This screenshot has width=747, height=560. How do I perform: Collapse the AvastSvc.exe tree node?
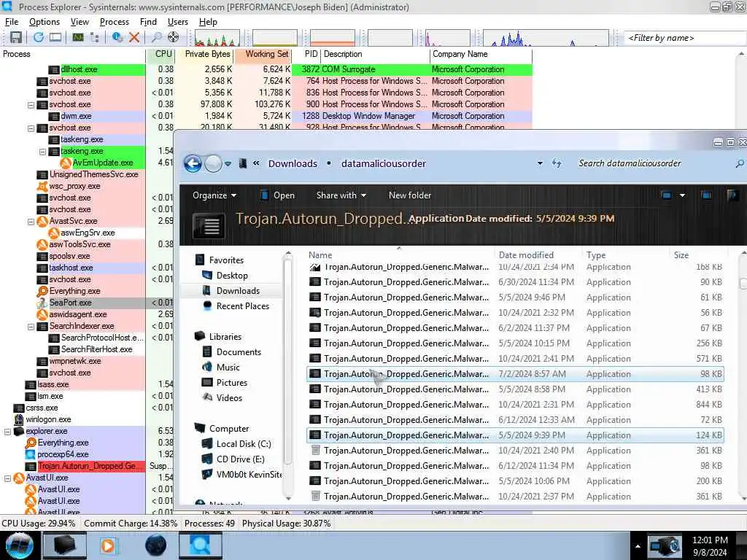[x=31, y=222]
